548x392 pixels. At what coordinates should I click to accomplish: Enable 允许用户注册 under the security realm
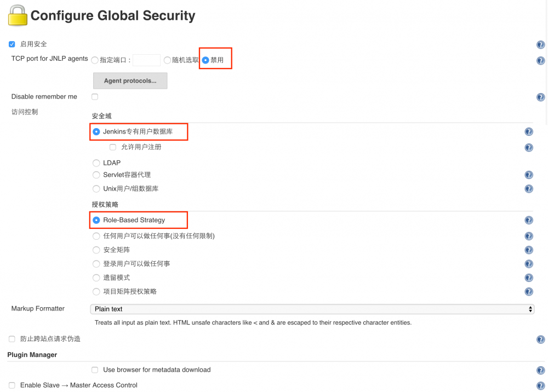coord(112,147)
